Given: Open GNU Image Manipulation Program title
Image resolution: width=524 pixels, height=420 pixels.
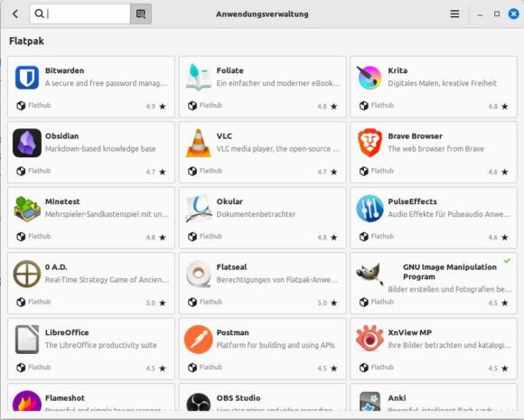Looking at the screenshot, I should pos(450,272).
